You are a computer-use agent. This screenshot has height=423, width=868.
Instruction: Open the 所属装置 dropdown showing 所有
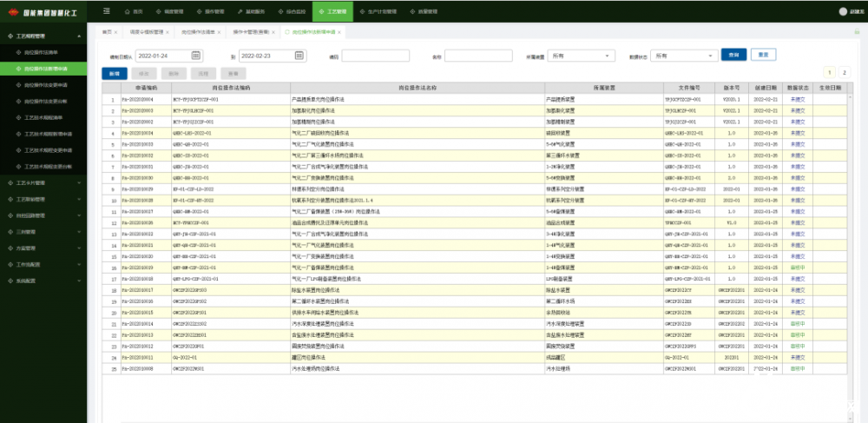point(582,56)
